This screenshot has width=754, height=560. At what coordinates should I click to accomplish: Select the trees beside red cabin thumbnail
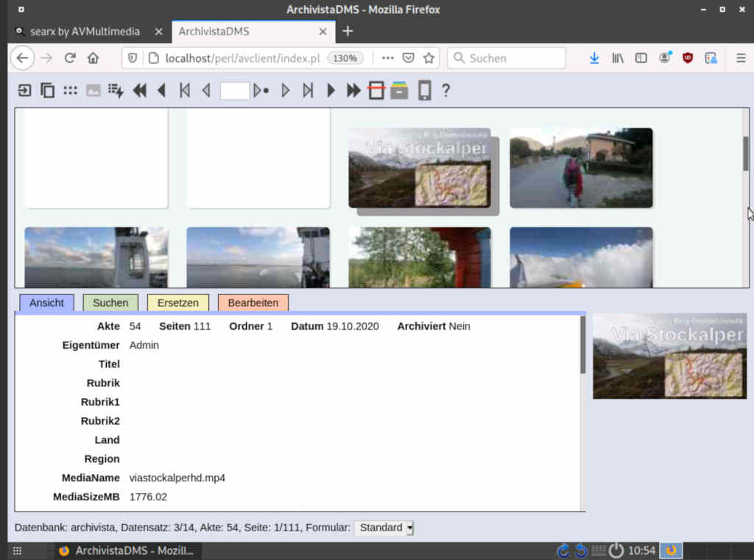[x=420, y=258]
